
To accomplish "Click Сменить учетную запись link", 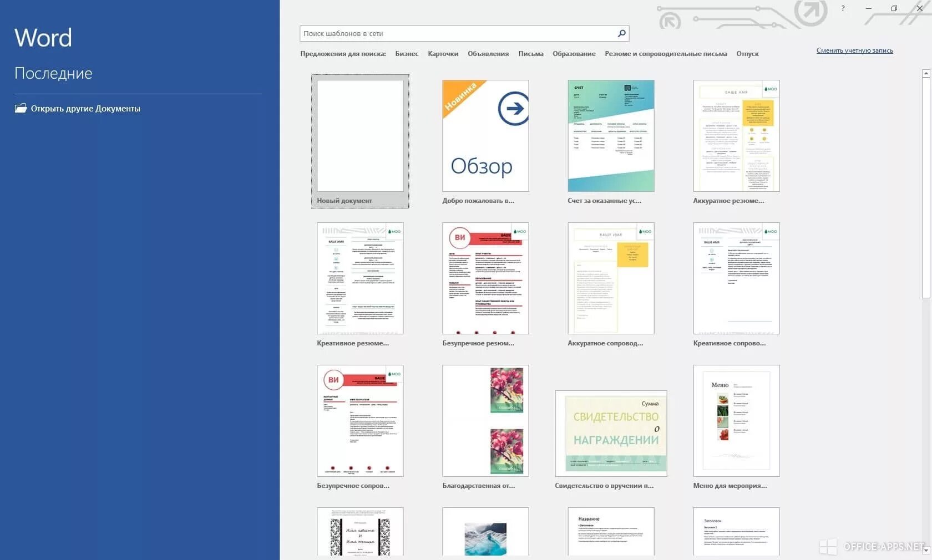I will pos(854,50).
